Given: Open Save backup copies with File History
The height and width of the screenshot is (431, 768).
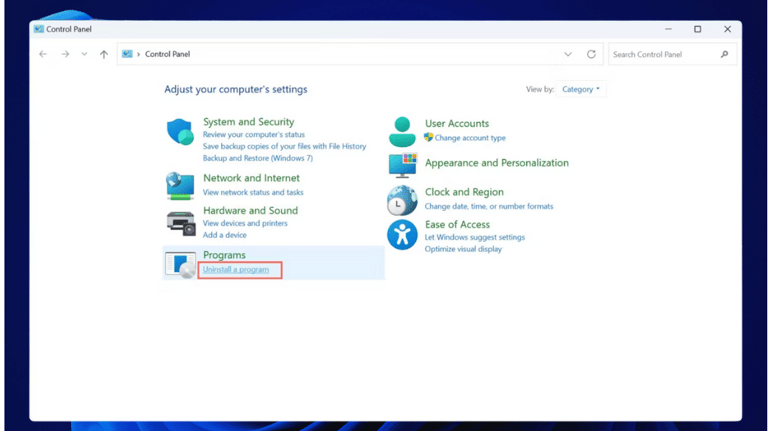Looking at the screenshot, I should 284,146.
